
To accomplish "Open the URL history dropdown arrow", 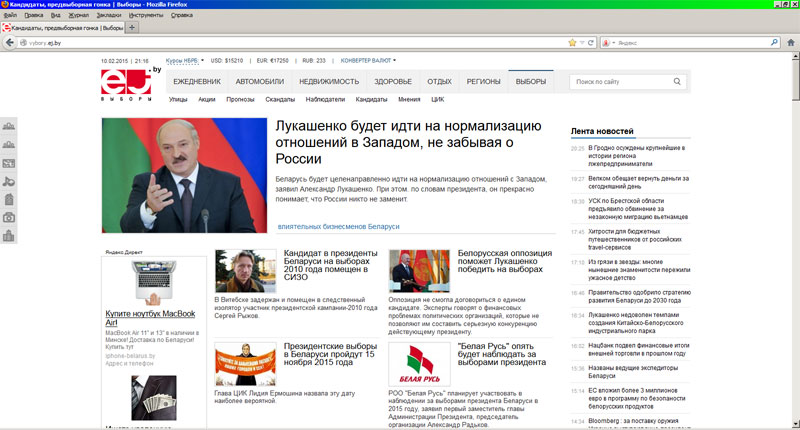I will click(x=580, y=43).
